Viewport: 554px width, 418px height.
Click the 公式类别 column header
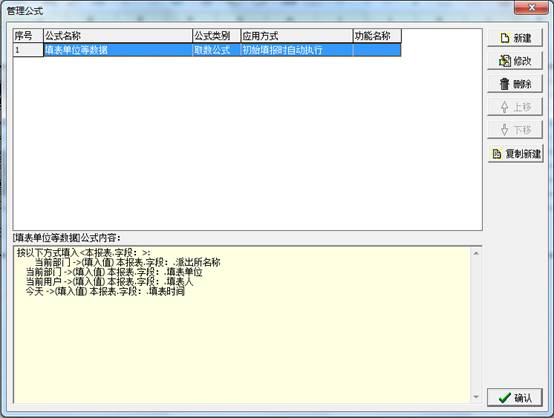tap(217, 36)
